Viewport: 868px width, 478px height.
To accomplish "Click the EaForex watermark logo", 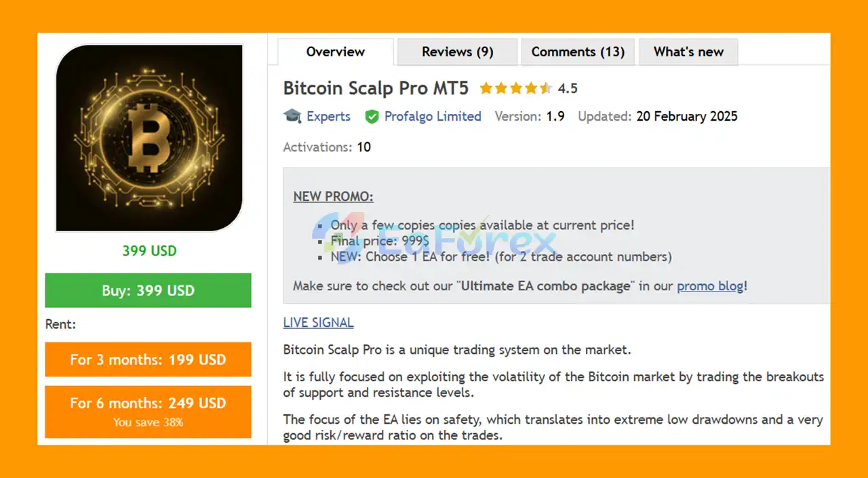I will (x=434, y=240).
